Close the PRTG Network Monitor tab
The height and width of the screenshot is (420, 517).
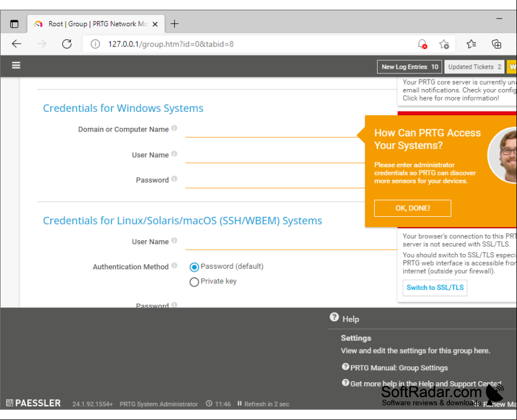pos(155,24)
